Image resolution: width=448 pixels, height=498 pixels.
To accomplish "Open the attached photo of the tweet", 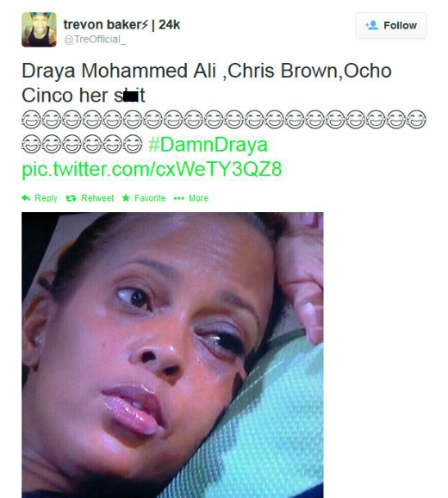I will pyautogui.click(x=172, y=355).
